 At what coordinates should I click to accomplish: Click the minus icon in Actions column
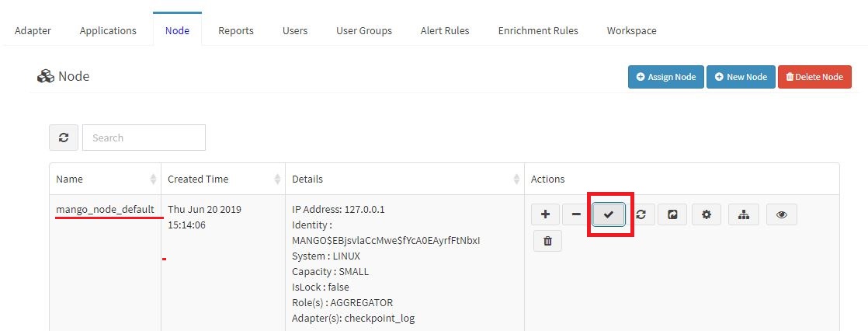click(576, 214)
